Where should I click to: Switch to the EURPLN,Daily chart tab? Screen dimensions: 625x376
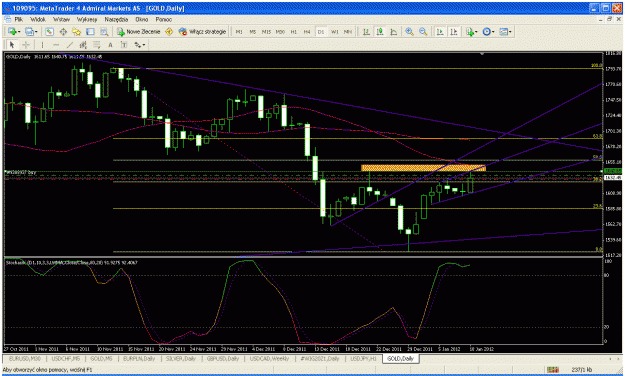pos(139,358)
